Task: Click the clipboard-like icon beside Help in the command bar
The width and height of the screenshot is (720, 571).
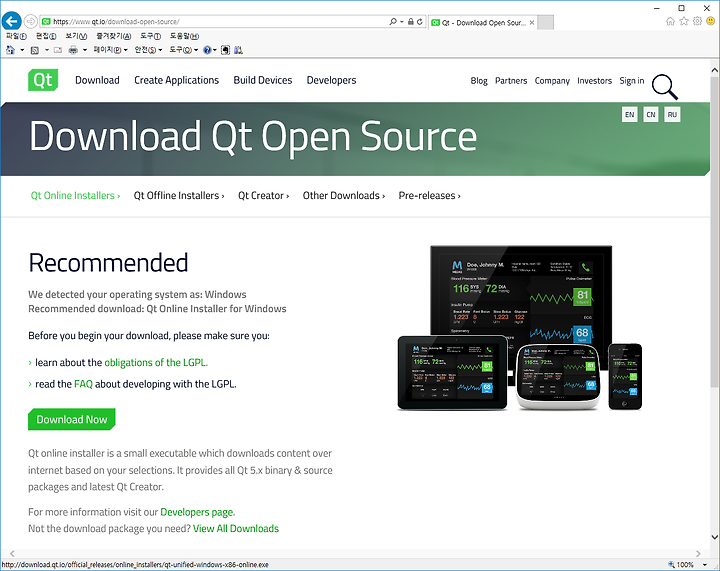Action: click(x=225, y=50)
